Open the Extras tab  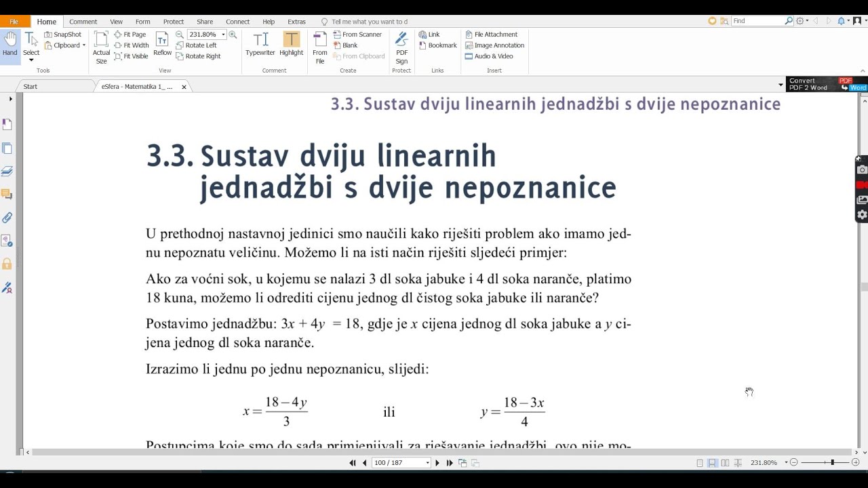coord(296,22)
